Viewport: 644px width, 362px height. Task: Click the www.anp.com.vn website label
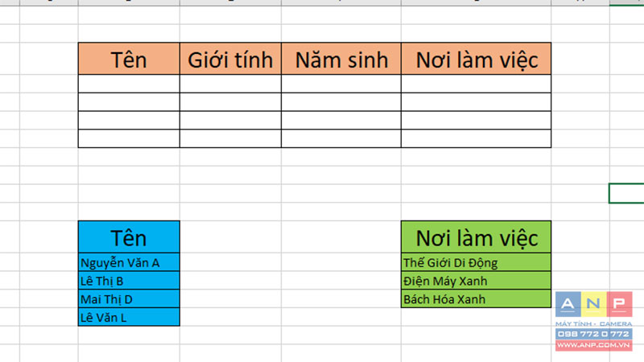pyautogui.click(x=593, y=345)
